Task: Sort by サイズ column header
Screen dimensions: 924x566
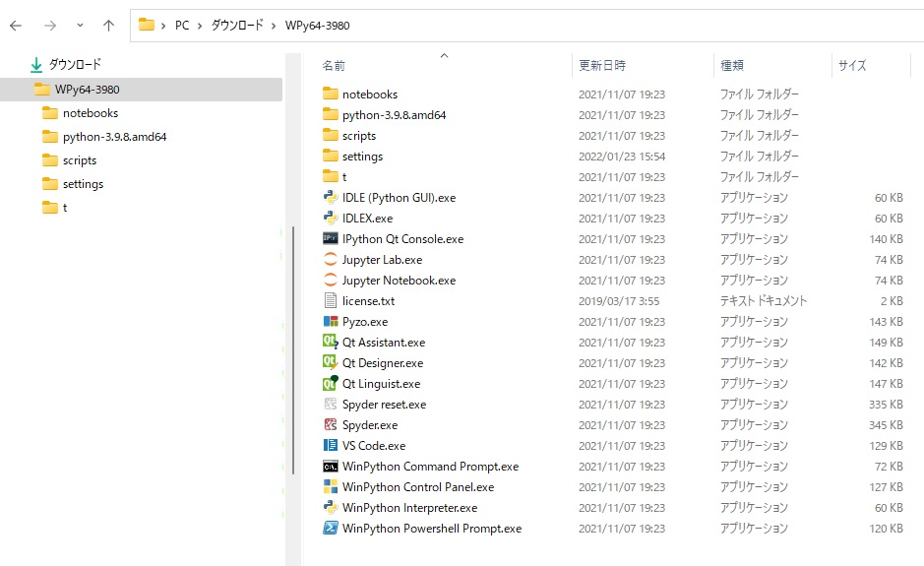Action: (853, 65)
